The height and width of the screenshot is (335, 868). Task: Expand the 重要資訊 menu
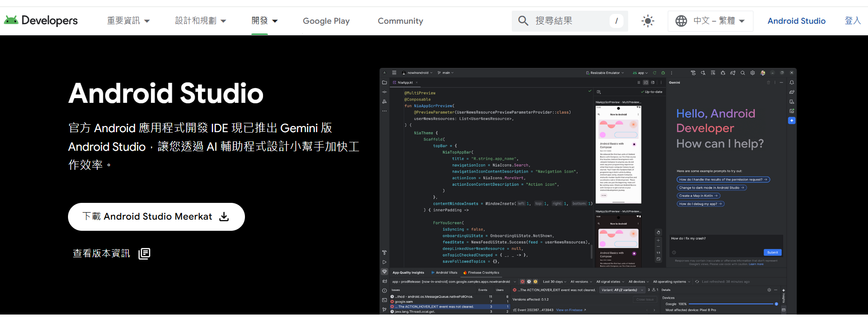(129, 21)
